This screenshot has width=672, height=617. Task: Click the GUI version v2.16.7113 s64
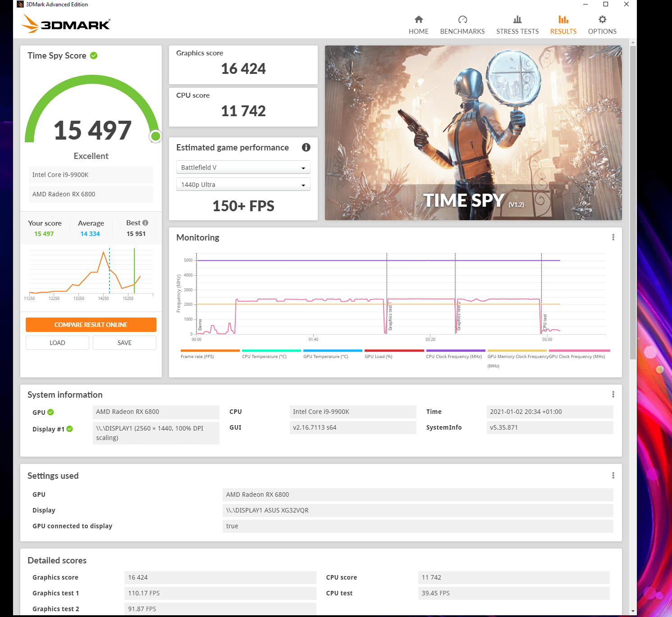(x=353, y=427)
